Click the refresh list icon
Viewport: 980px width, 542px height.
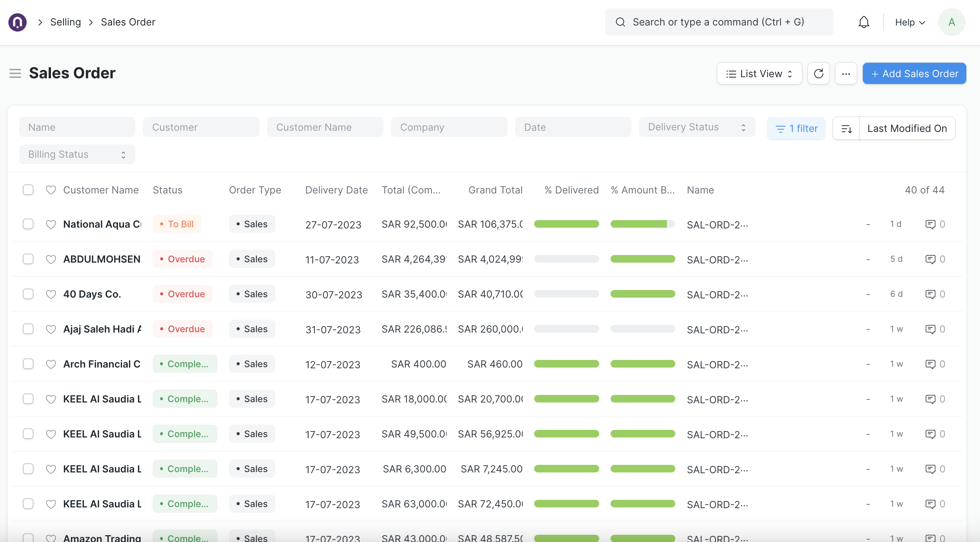click(x=818, y=73)
